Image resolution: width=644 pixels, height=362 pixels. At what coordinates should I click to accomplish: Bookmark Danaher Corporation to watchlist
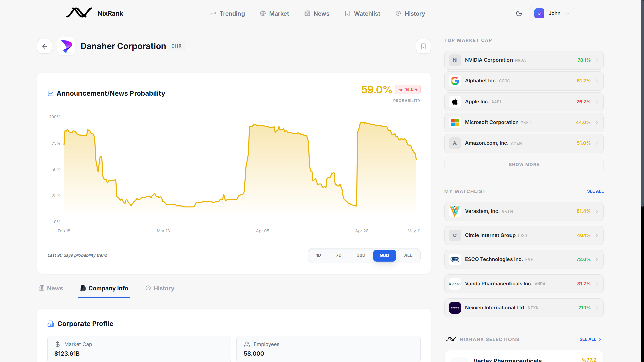[x=423, y=46]
